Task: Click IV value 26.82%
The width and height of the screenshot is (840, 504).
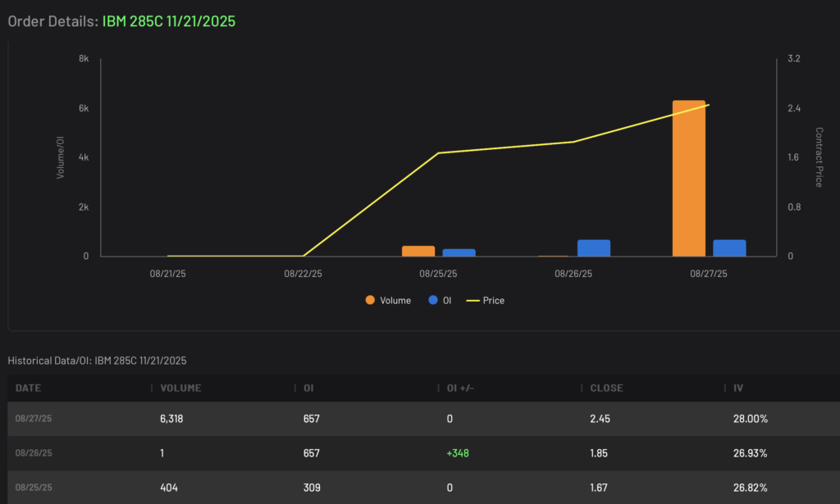Action: tap(750, 488)
